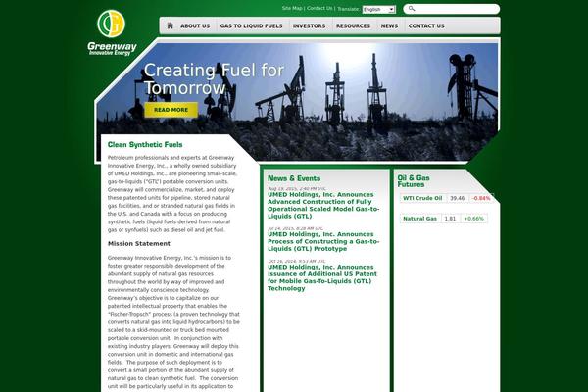588x392 pixels.
Task: Click the search magnifier icon
Action: [412, 8]
